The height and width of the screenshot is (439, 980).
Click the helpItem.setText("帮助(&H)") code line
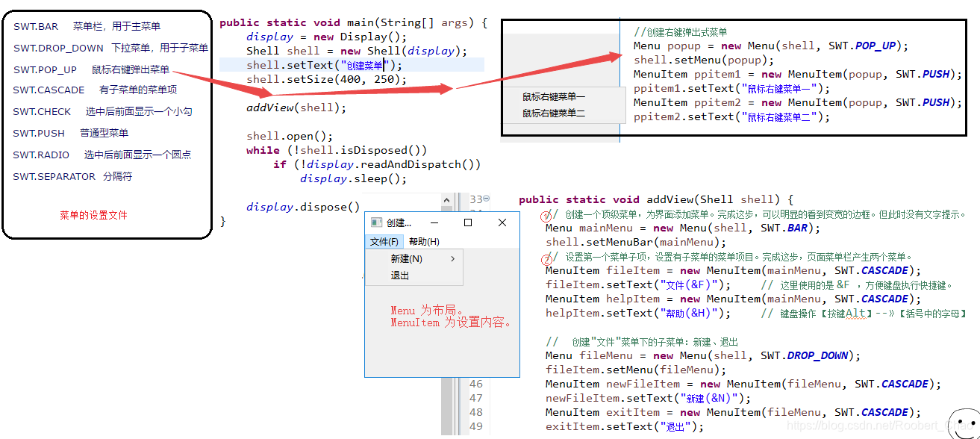point(638,313)
